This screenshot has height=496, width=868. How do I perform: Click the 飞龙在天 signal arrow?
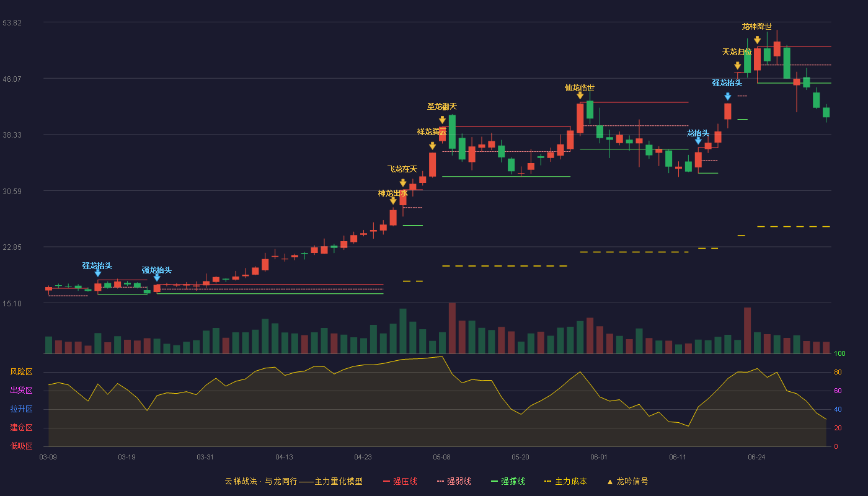(x=403, y=183)
